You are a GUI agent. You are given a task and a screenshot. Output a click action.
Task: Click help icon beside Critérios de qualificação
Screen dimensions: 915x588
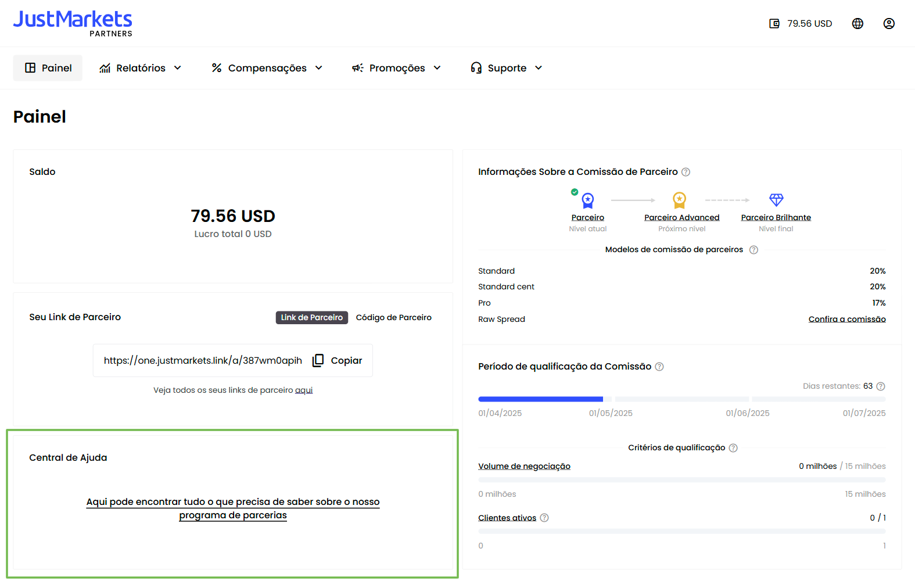733,448
